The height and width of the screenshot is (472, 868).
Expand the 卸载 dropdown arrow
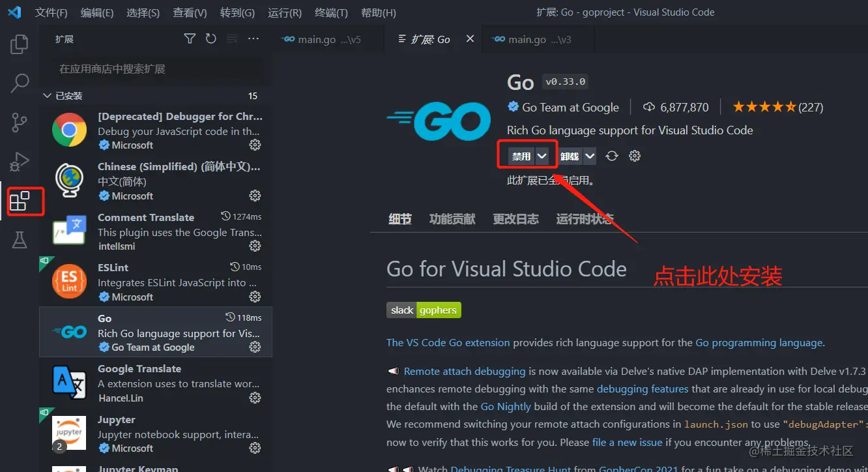pyautogui.click(x=590, y=156)
